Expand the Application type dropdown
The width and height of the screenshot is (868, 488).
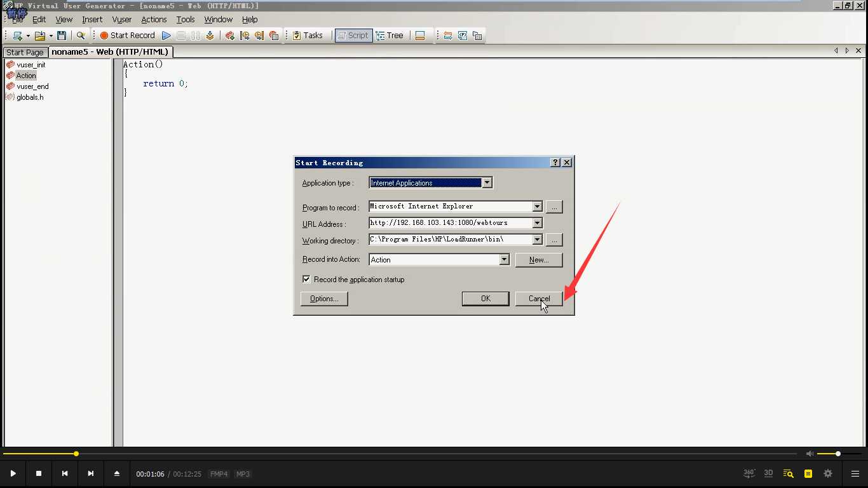[487, 183]
